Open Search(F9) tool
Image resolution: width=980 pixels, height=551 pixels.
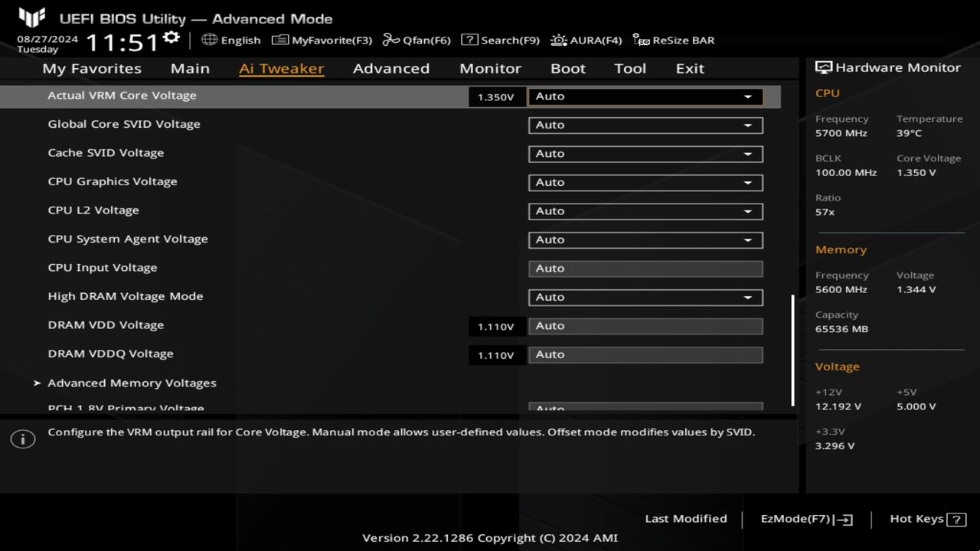point(500,40)
